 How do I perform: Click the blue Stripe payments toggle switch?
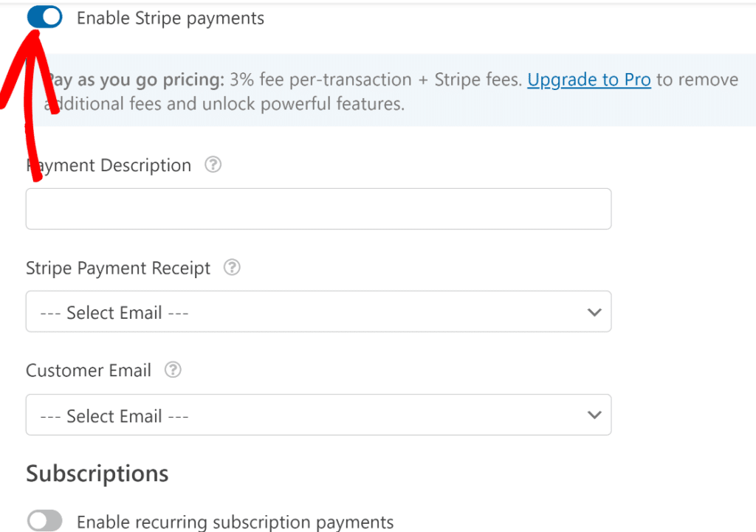tap(44, 16)
